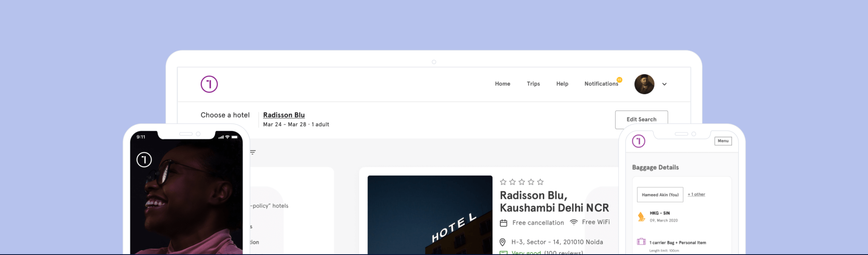Open the Menu button on right phone
868x255 pixels.
(x=723, y=141)
